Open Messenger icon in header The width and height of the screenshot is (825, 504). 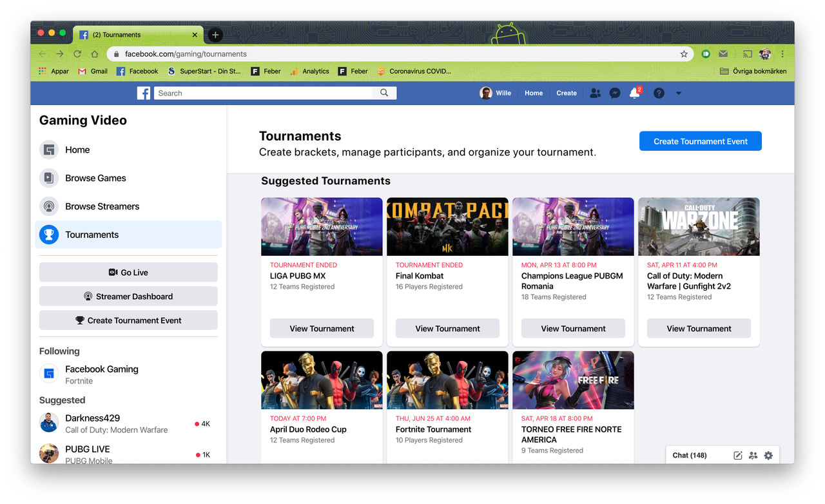coord(615,93)
